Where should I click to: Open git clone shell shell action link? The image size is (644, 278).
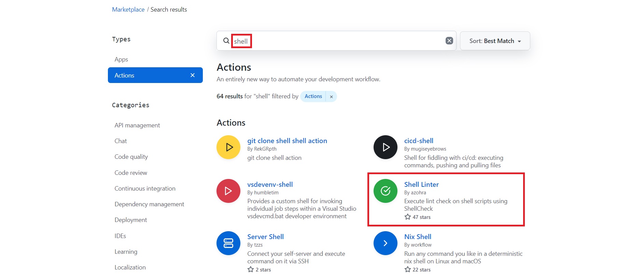point(287,141)
